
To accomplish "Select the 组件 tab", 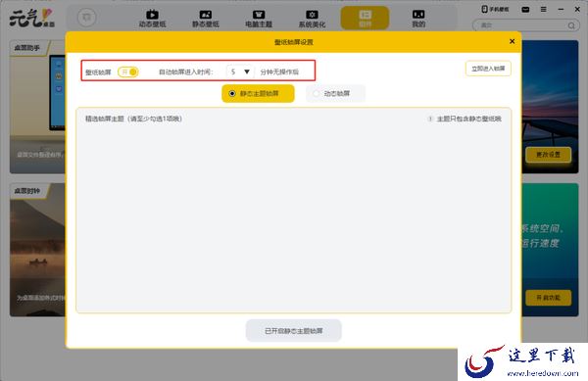I will click(x=365, y=19).
